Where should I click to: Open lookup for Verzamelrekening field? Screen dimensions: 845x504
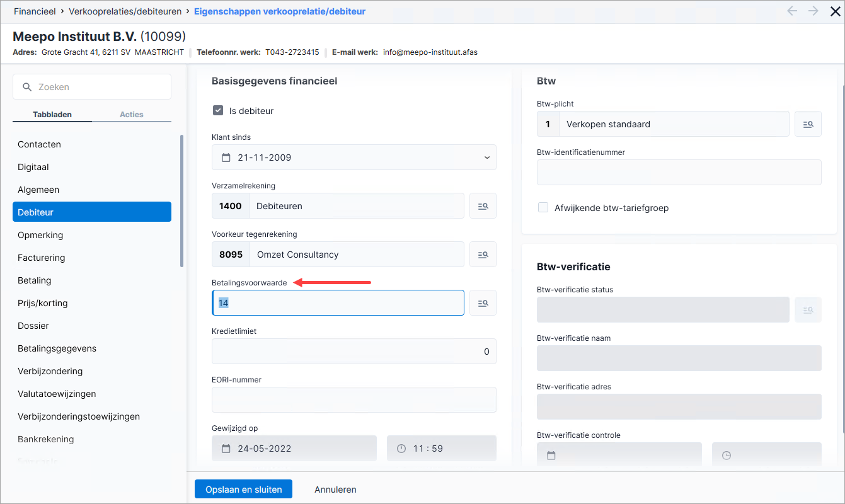[483, 206]
